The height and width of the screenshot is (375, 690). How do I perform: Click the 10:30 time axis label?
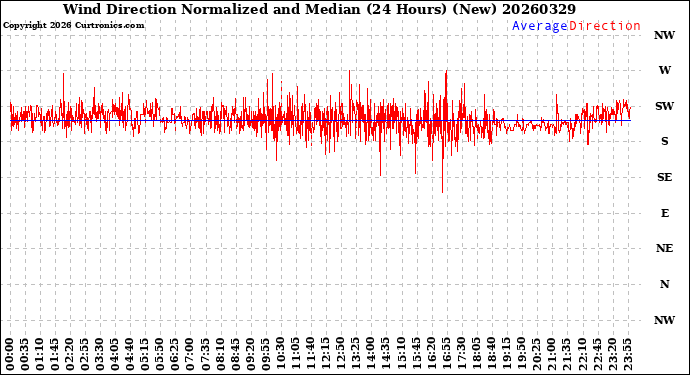[x=280, y=355]
